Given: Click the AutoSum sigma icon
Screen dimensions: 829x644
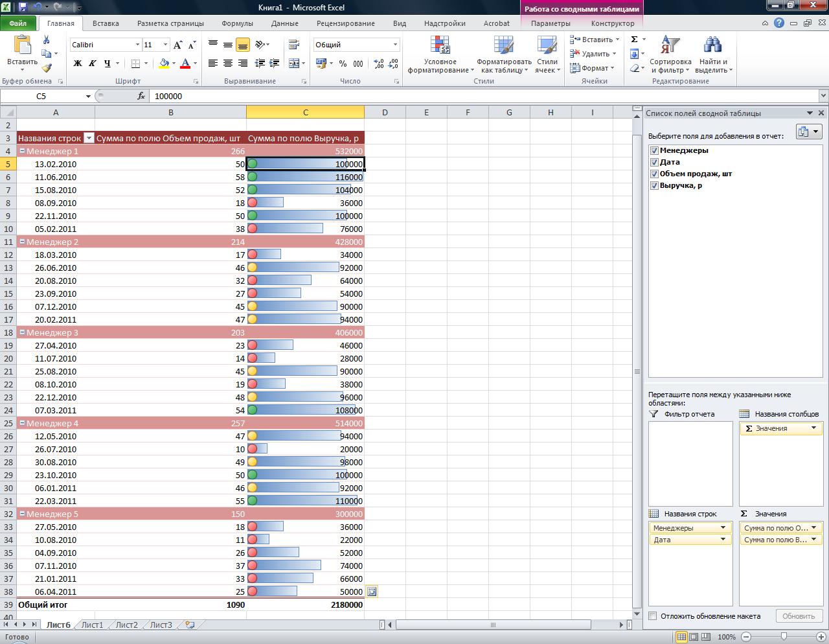Looking at the screenshot, I should point(635,40).
